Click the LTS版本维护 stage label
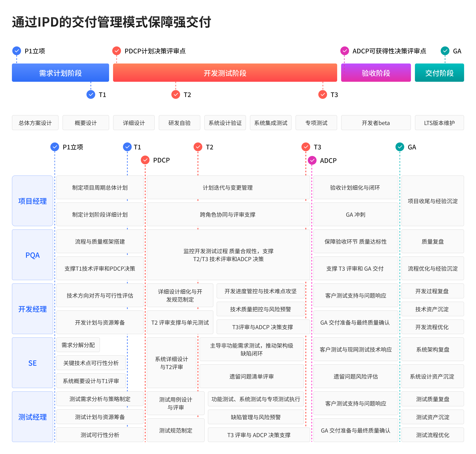 tap(439, 123)
